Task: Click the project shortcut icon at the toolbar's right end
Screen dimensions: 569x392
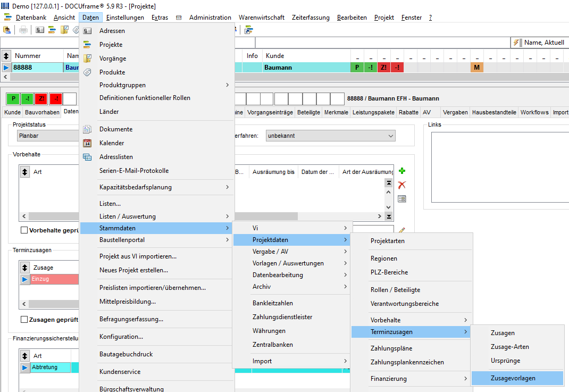Action: click(x=248, y=30)
